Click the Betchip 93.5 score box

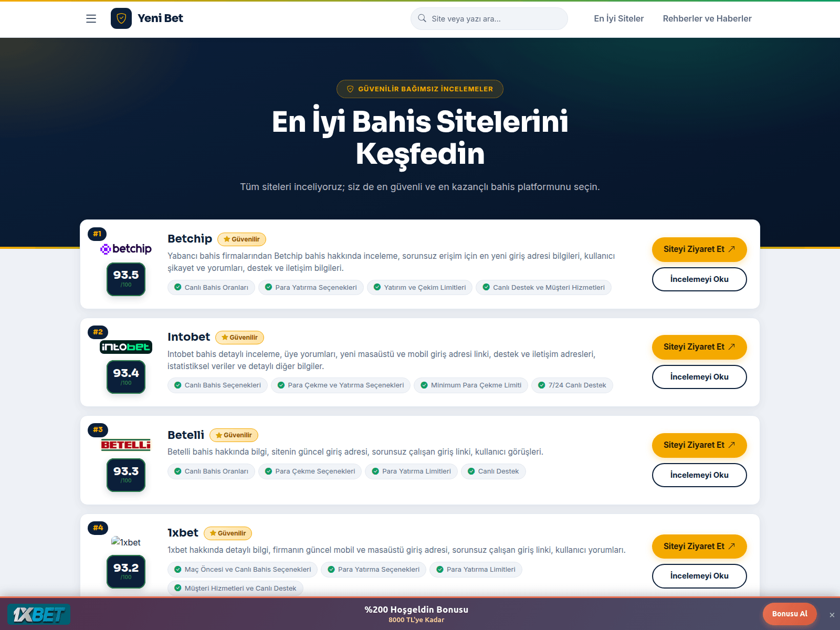click(126, 279)
